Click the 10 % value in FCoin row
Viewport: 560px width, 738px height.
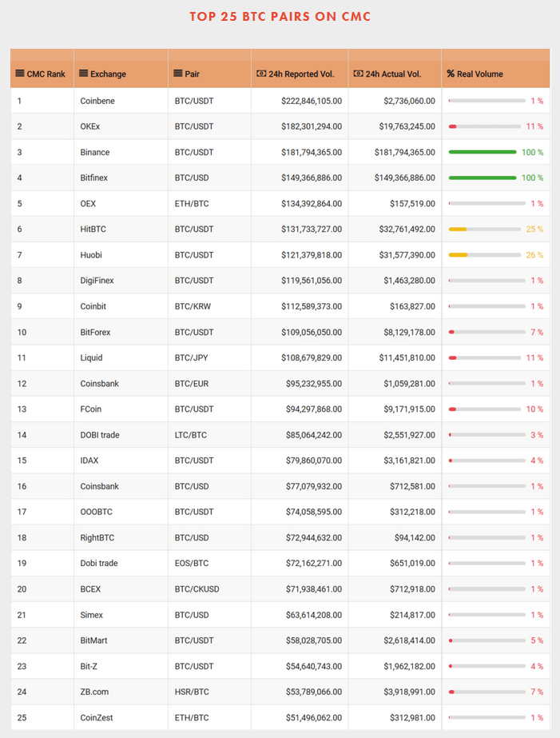534,409
